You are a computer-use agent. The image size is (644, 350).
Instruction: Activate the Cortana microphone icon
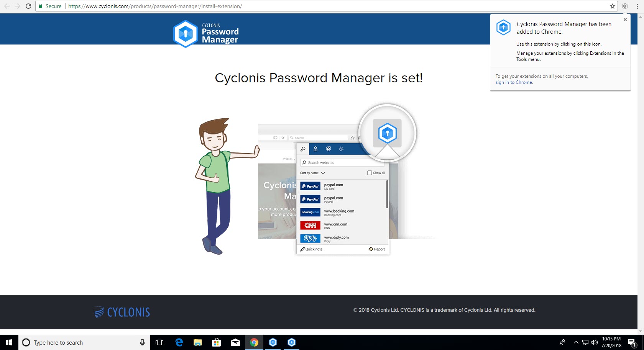(142, 342)
